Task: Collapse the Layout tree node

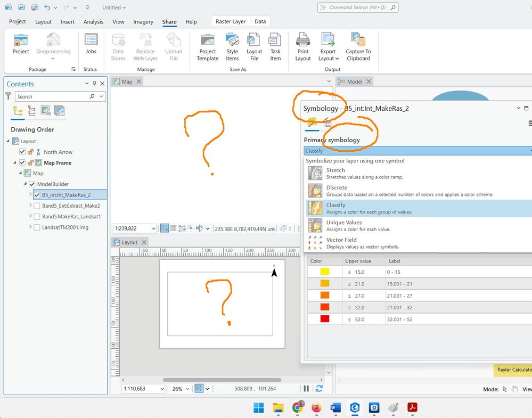Action: point(8,141)
